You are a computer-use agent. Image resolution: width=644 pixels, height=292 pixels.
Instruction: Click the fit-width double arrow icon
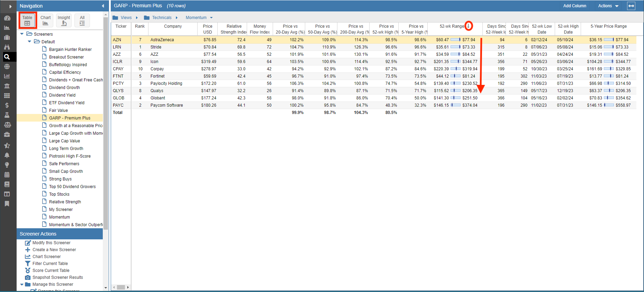pyautogui.click(x=631, y=6)
